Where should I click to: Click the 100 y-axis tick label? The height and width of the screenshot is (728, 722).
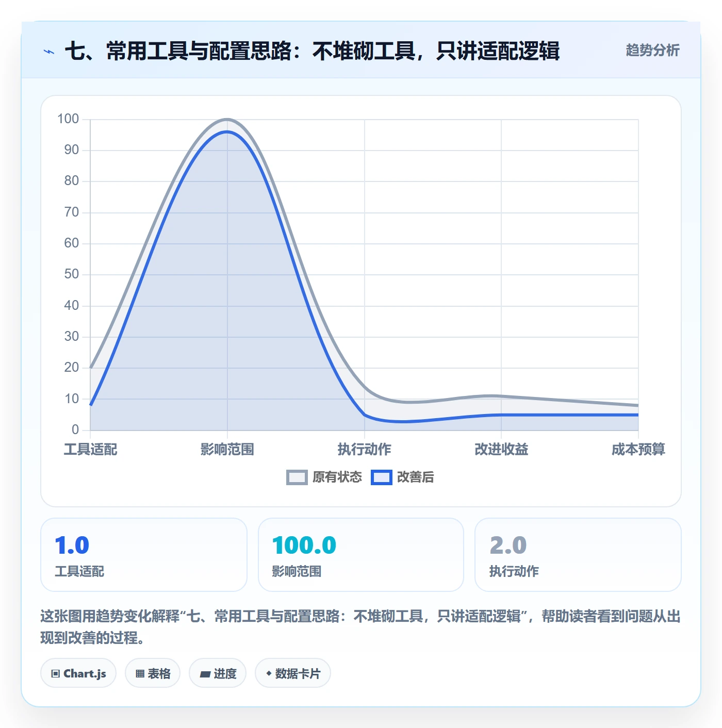68,119
